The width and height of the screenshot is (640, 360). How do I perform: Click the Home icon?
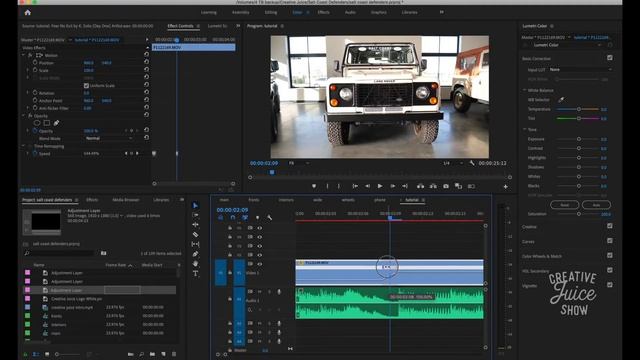click(x=27, y=13)
